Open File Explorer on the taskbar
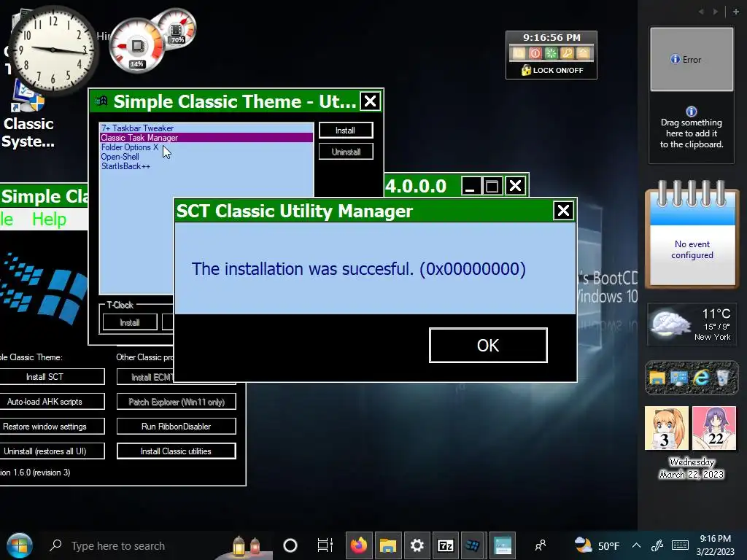Screen dimensions: 747x560 (388, 545)
